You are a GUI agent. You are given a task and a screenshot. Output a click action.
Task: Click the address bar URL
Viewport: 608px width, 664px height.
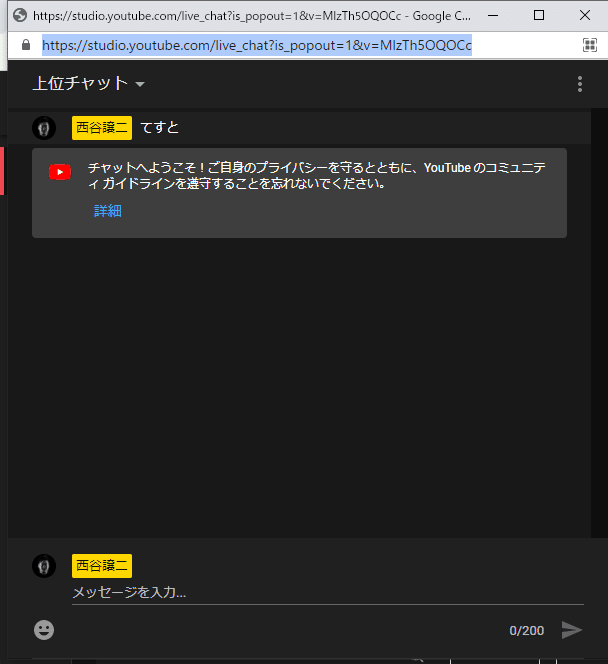257,45
